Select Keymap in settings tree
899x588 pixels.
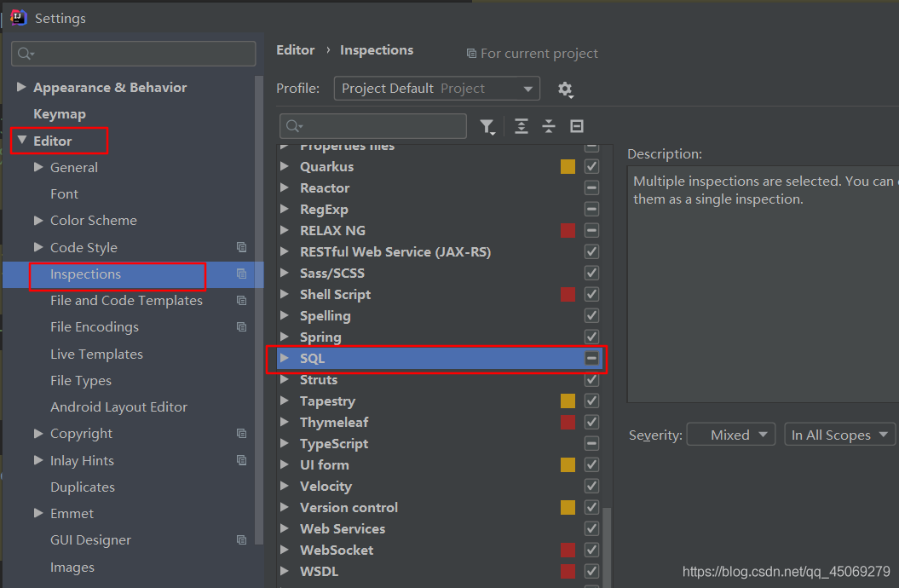tap(60, 114)
